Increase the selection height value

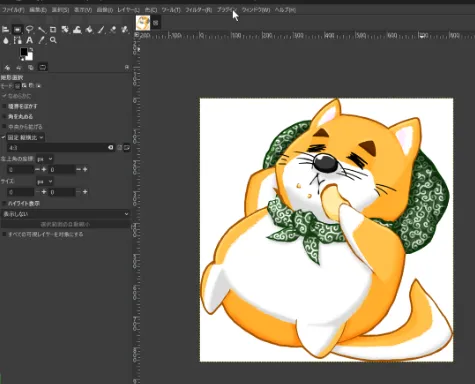point(85,192)
